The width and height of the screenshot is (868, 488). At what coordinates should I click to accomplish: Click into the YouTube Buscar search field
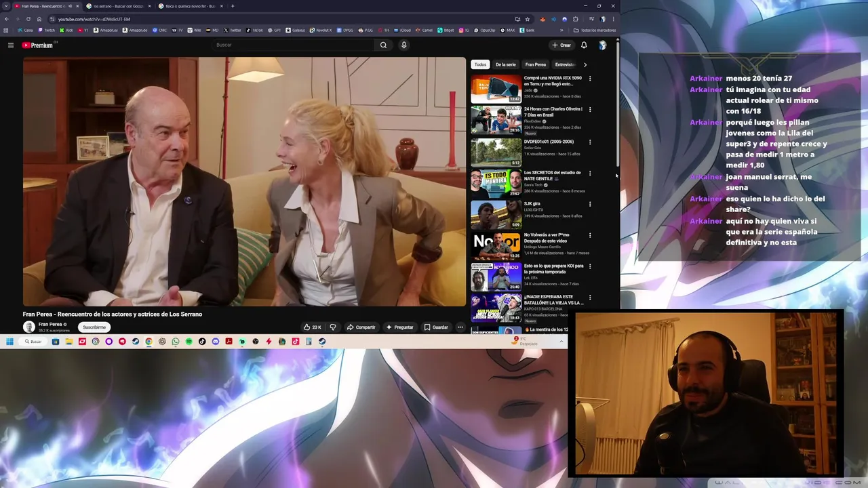pyautogui.click(x=292, y=45)
